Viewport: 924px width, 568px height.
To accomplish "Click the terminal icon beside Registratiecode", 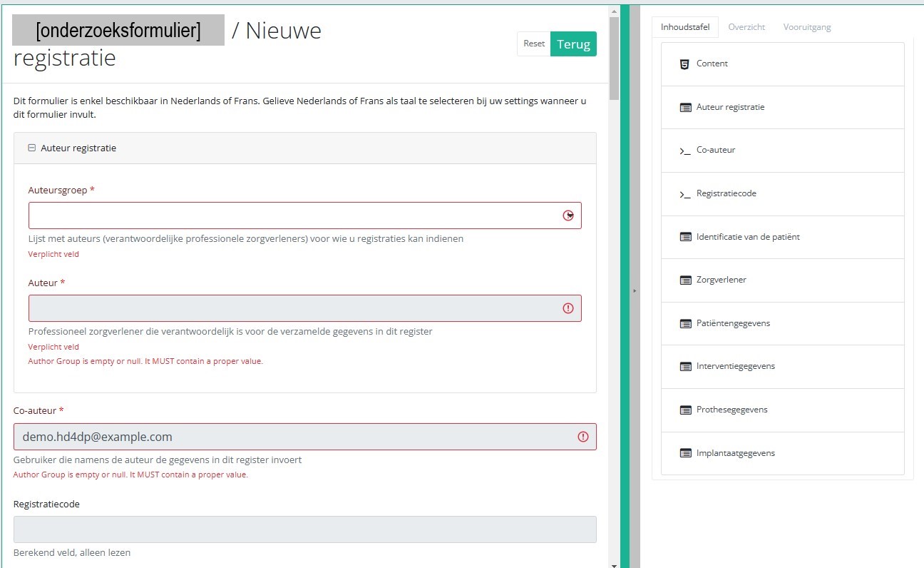I will coord(684,194).
